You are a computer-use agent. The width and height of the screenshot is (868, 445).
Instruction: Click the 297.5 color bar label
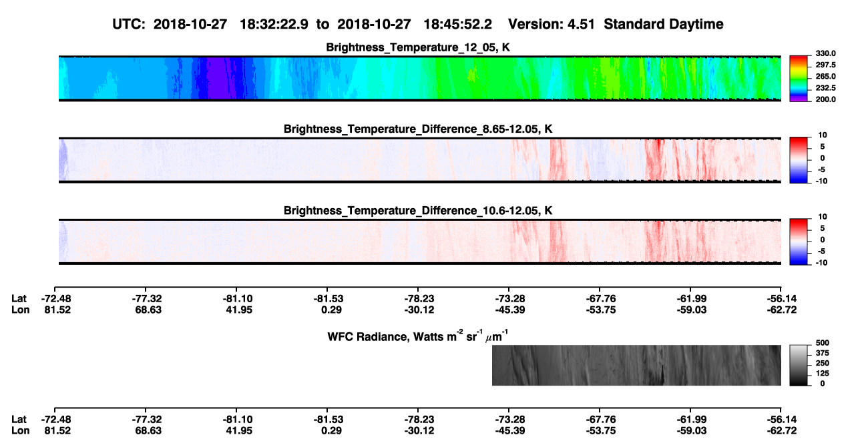tap(825, 65)
